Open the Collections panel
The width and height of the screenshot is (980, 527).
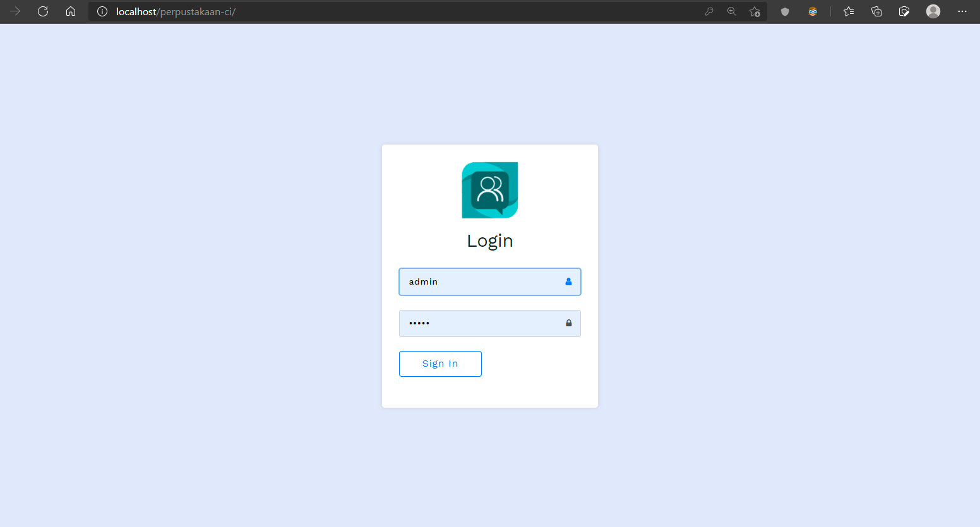click(876, 11)
